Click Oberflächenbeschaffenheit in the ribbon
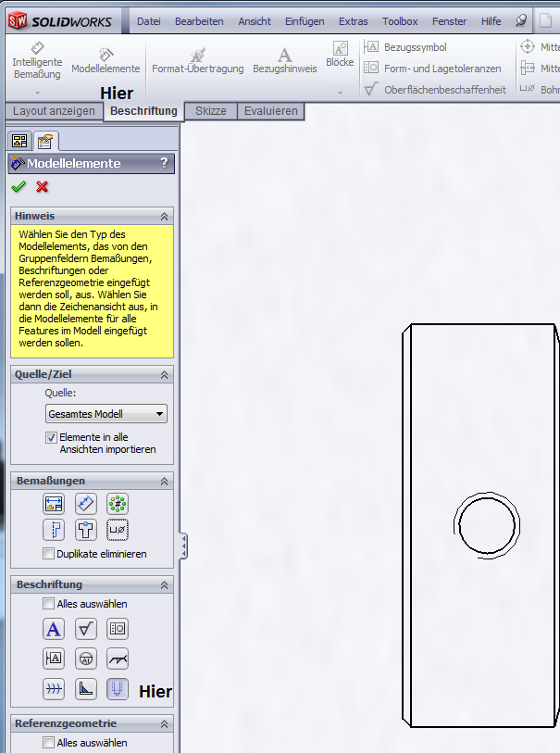This screenshot has width=560, height=753. 435,89
